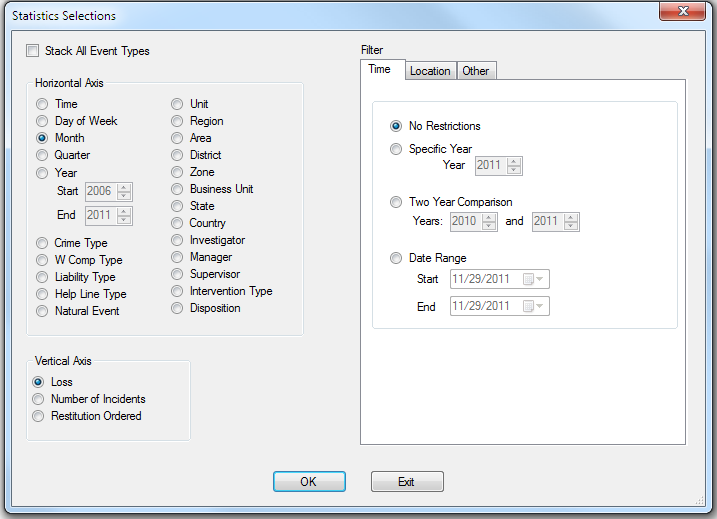Choose Investigator radio option

tap(177, 240)
